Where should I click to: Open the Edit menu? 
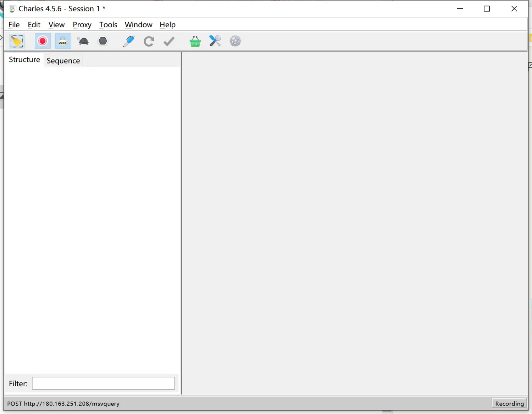coord(34,24)
